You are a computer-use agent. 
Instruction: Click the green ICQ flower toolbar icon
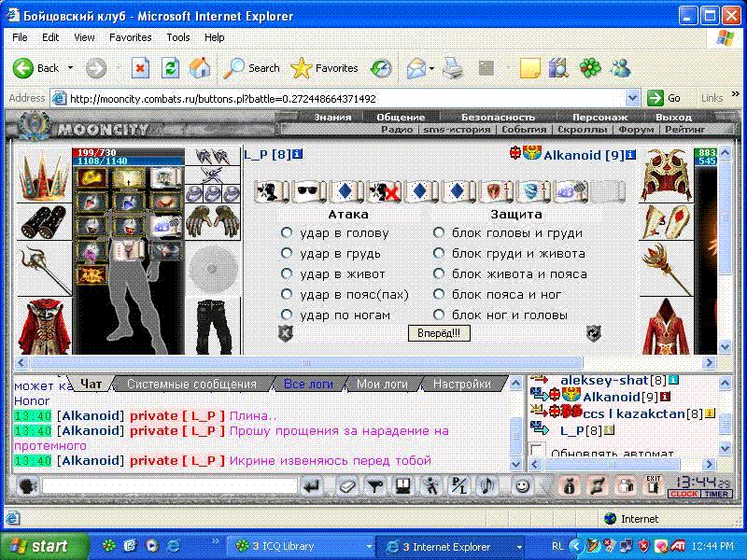(590, 68)
